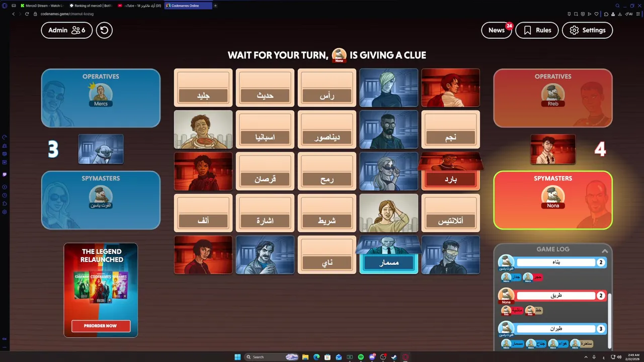Open Steam from the taskbar
Screen dimensions: 644x362
point(394,357)
